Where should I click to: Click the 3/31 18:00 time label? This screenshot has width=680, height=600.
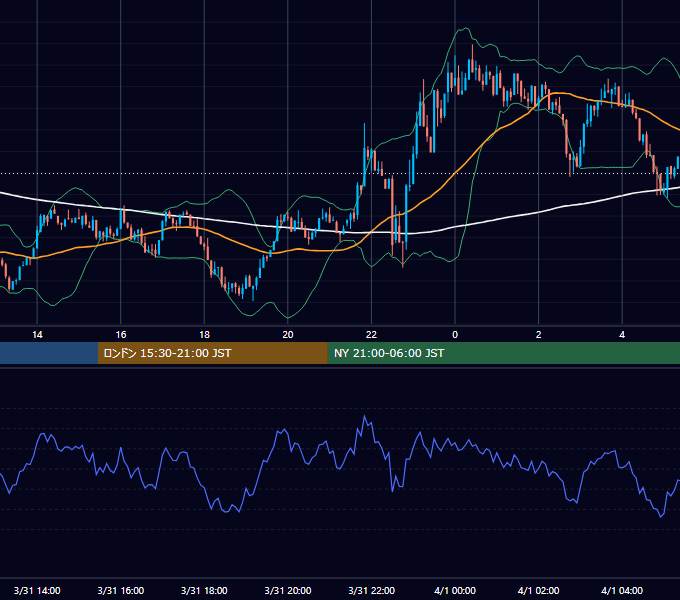pyautogui.click(x=204, y=591)
